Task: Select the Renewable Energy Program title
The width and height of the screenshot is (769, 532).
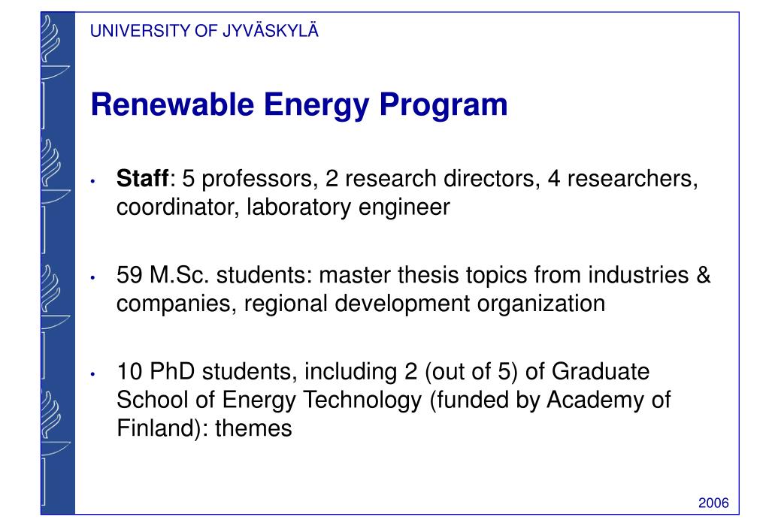Action: tap(299, 105)
